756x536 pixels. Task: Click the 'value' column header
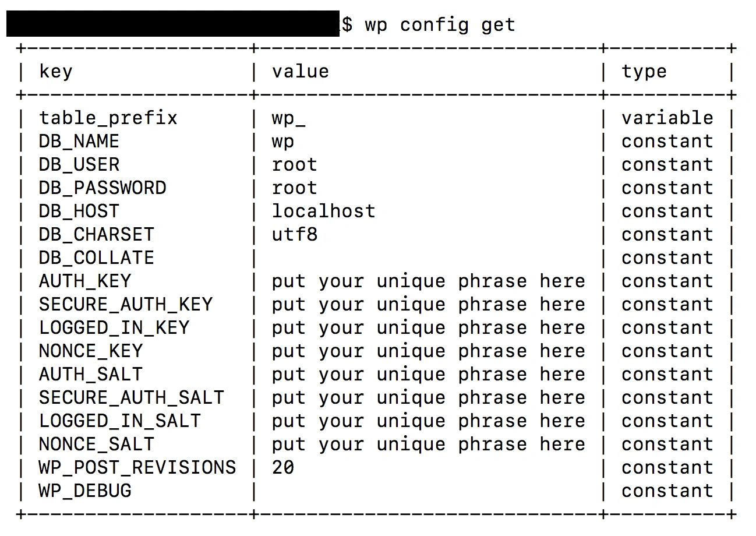[300, 72]
